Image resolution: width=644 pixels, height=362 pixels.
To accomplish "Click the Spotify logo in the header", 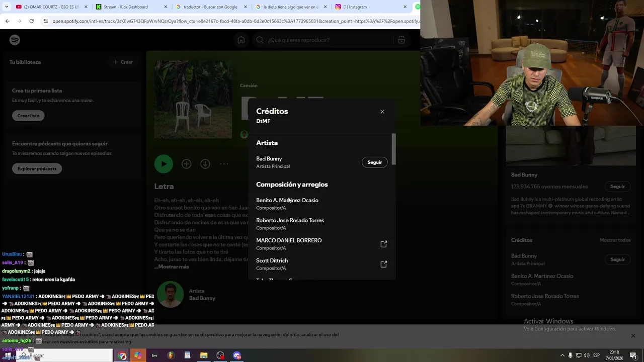I will pos(15,40).
